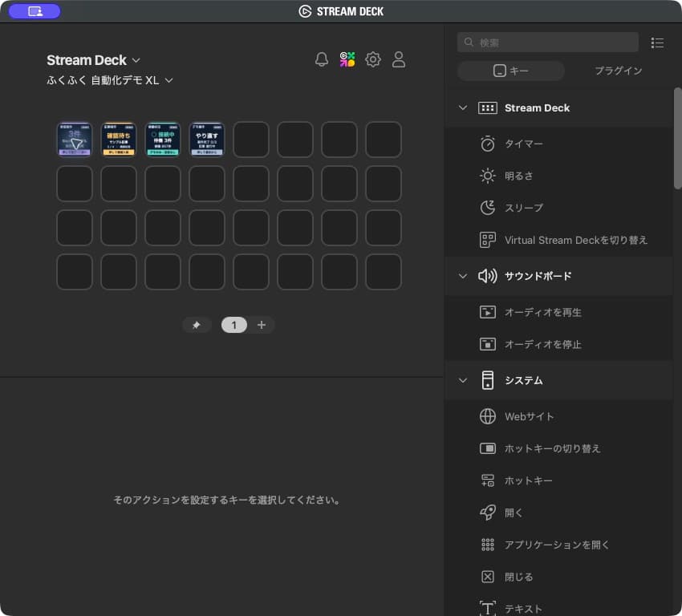Select Virtual Stream Deckを切り替え action
This screenshot has height=616, width=682.
coord(558,240)
